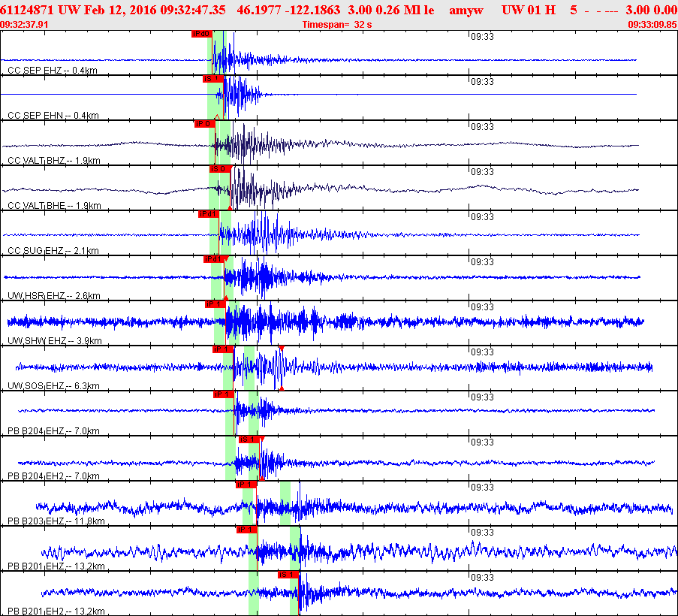
Task: Click the 09:33 time label on the top trace
Action: pos(481,36)
